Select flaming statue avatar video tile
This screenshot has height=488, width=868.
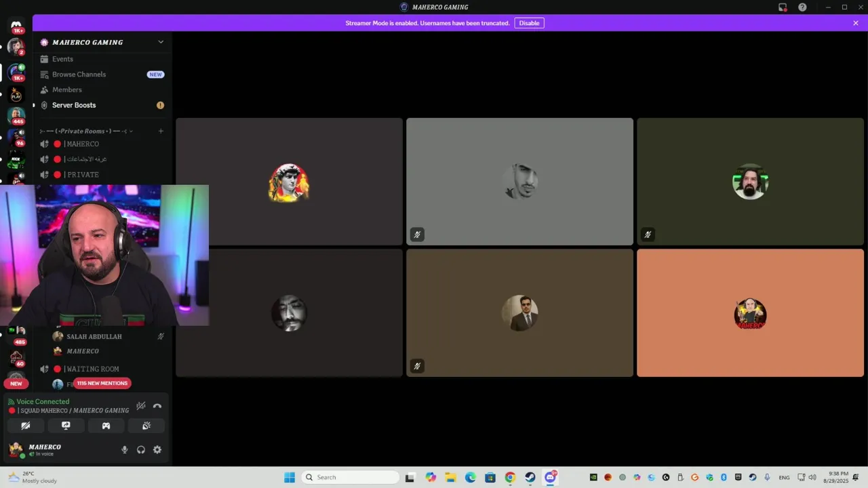pyautogui.click(x=289, y=182)
